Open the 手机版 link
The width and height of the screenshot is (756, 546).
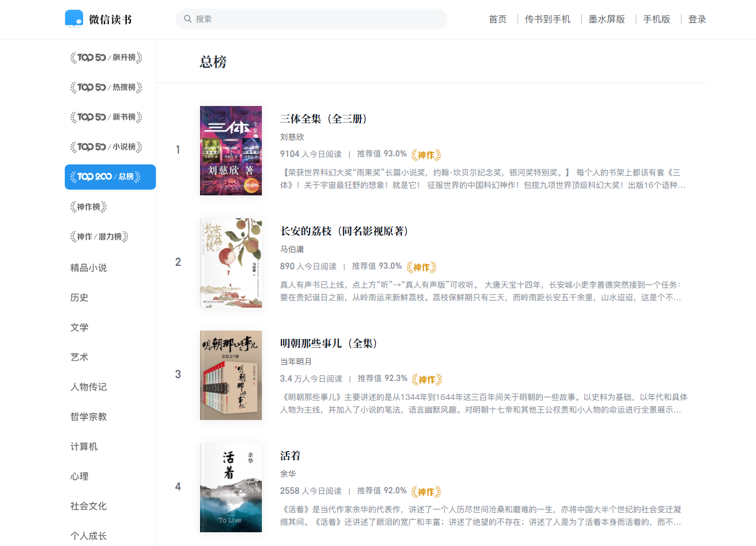tap(657, 19)
